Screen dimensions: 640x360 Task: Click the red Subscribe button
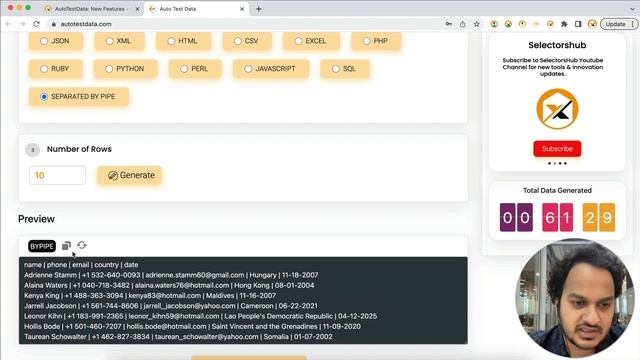pos(557,149)
